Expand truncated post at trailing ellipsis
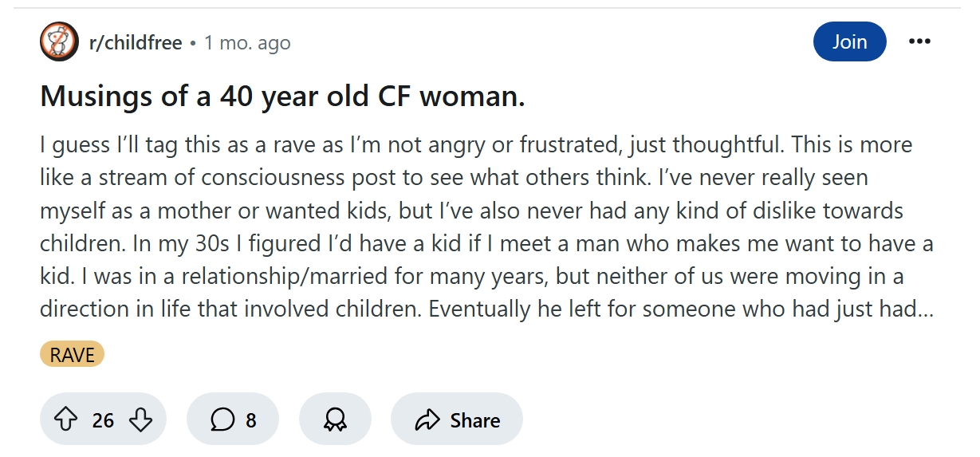 pos(925,309)
